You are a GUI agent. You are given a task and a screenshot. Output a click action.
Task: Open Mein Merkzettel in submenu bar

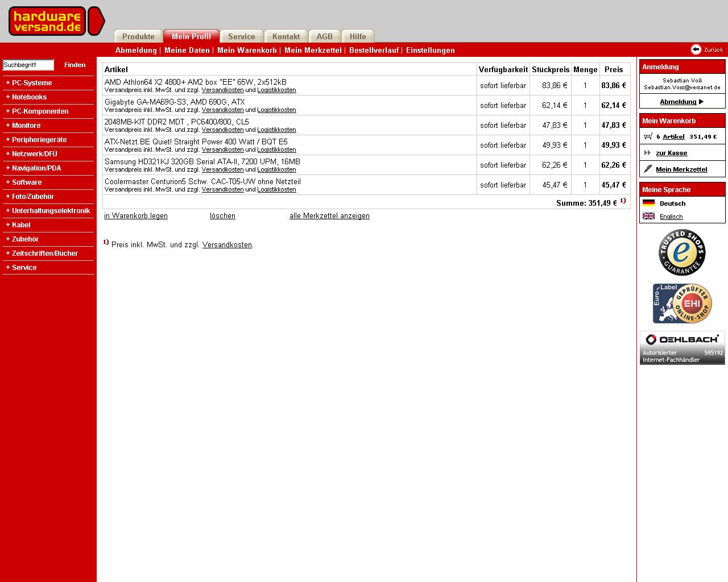(313, 50)
